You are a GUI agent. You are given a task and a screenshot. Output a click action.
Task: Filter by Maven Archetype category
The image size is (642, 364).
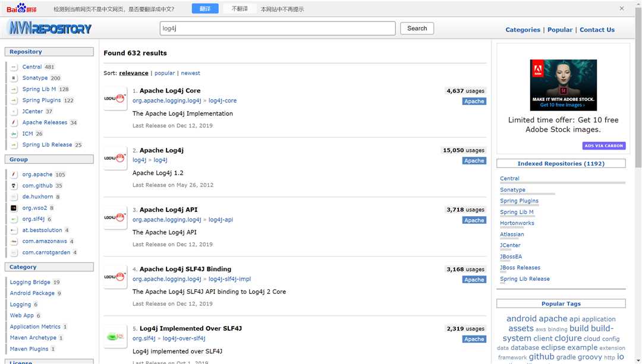coord(33,338)
